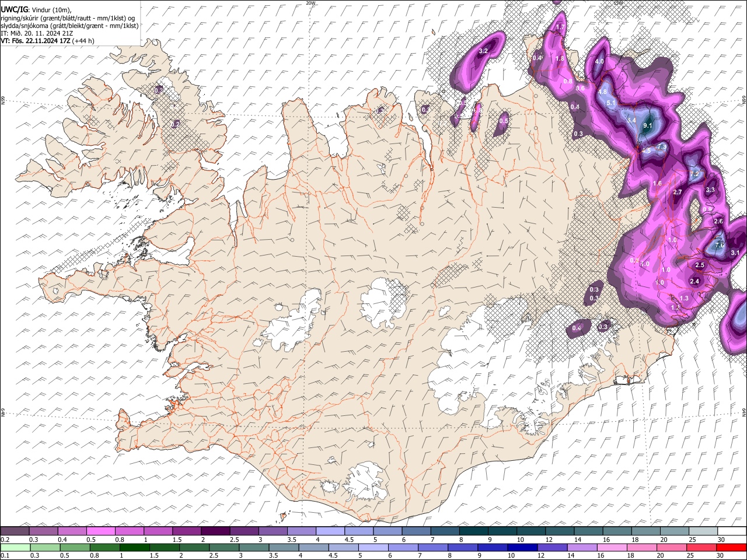This screenshot has width=747, height=560.
Task: Click the 3.1 precipitation value
Action: [x=735, y=253]
